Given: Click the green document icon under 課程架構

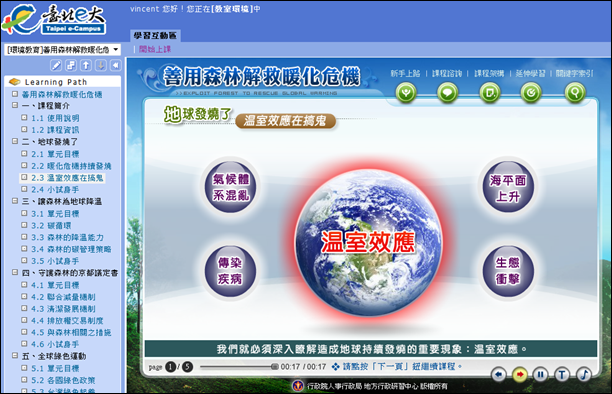Looking at the screenshot, I should tap(489, 93).
